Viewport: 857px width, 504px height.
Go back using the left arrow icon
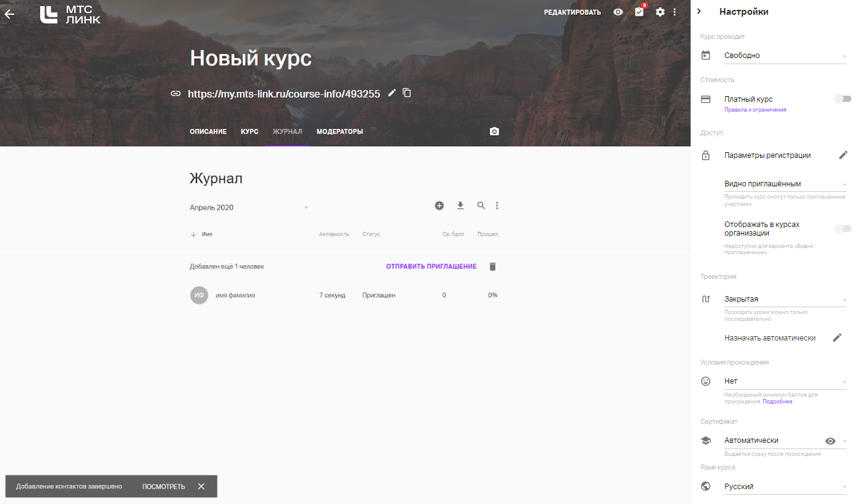9,14
